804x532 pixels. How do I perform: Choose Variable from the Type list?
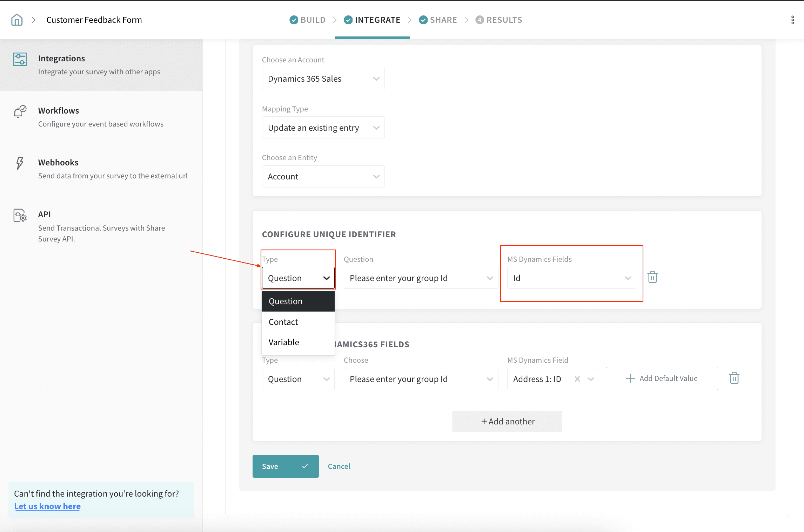pyautogui.click(x=284, y=342)
